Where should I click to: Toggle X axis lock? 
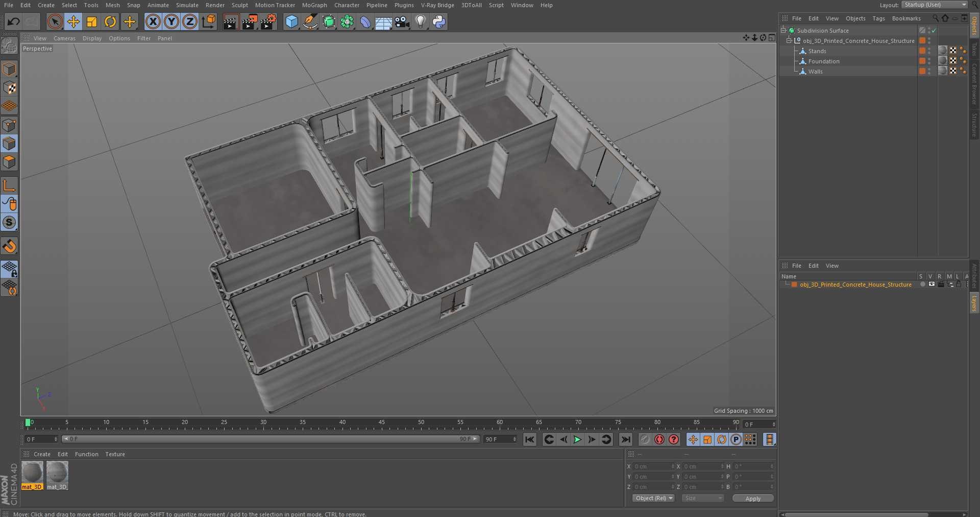tap(153, 21)
